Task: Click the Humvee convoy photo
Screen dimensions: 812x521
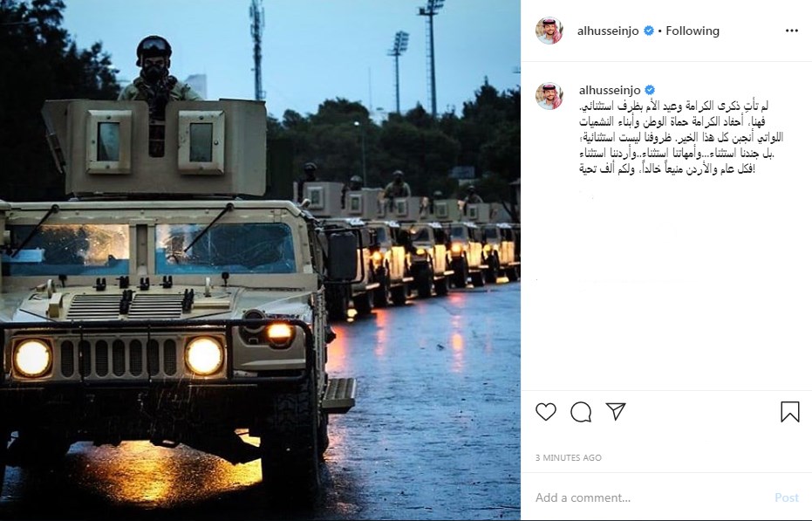Action: click(260, 260)
